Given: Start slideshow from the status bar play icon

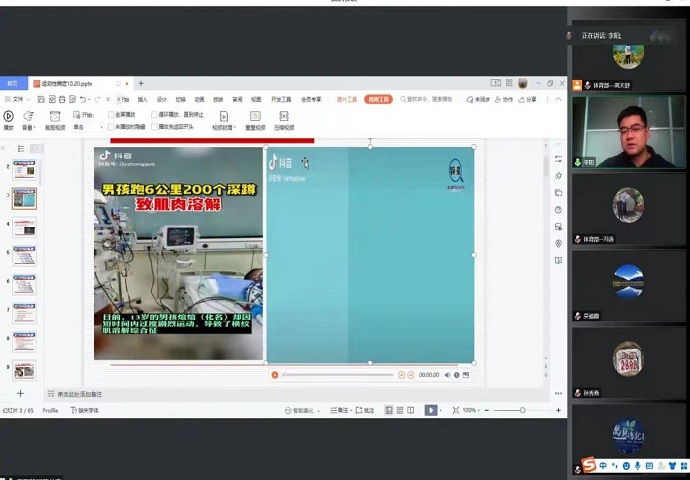Looking at the screenshot, I should point(430,410).
